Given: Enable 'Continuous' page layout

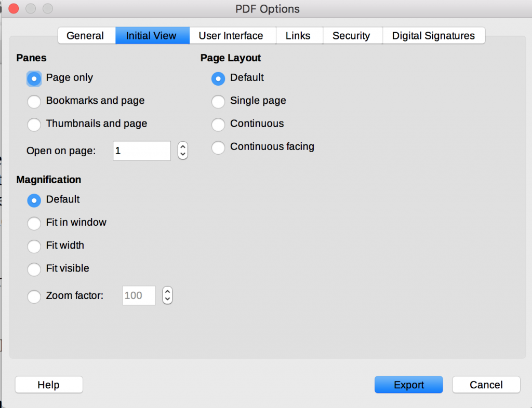Looking at the screenshot, I should click(218, 124).
